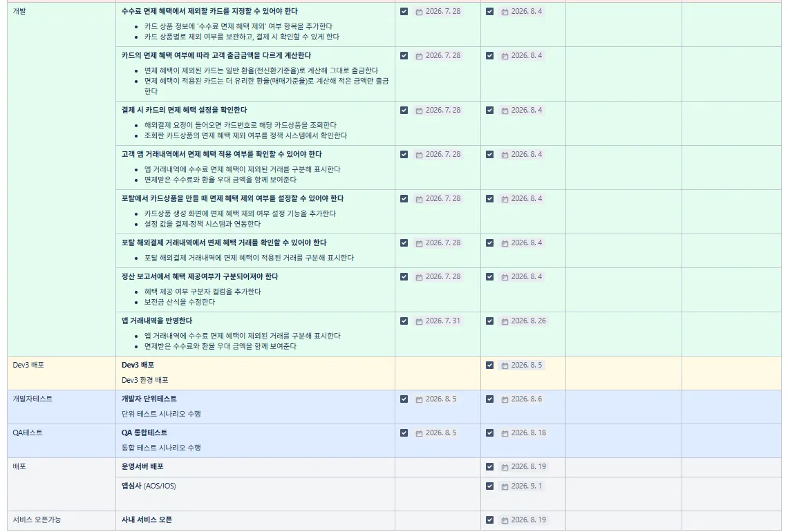Toggle the checkbox beside 2026. 8. 26
This screenshot has width=788, height=532.
[489, 321]
